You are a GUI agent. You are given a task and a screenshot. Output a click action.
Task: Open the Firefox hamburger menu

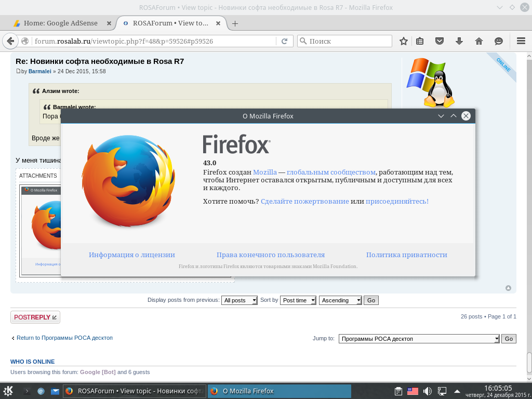coord(521,41)
